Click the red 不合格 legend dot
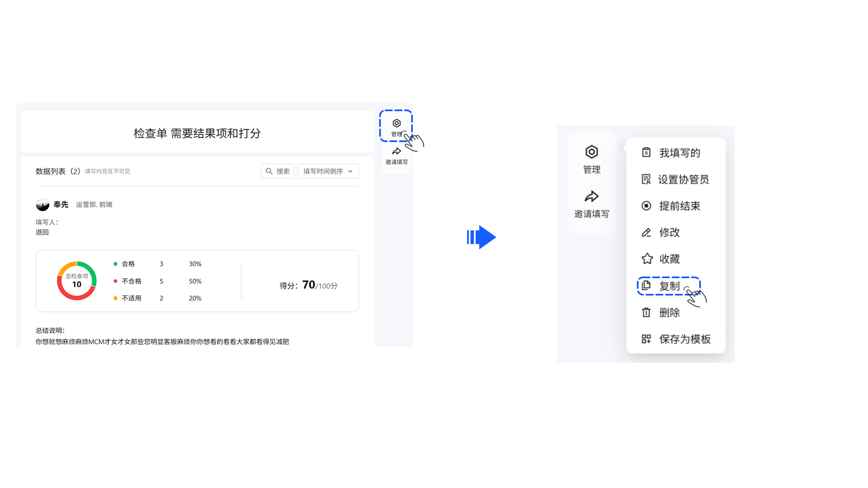 pos(116,281)
